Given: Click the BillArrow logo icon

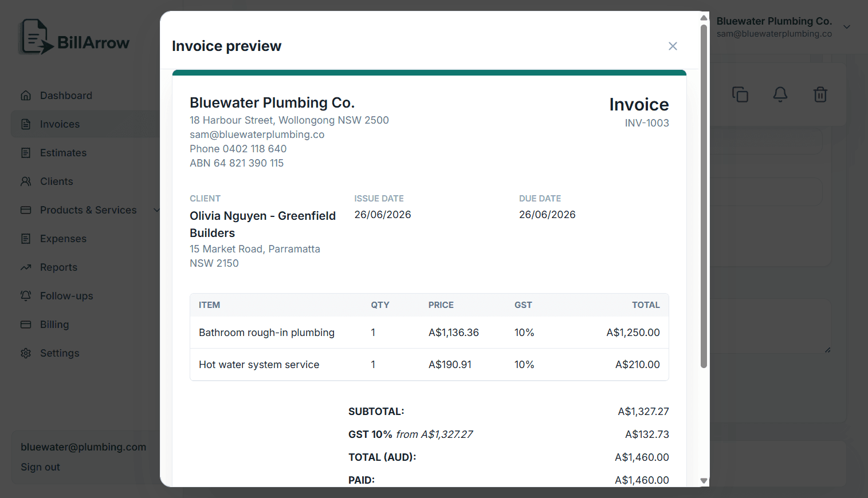Looking at the screenshot, I should pyautogui.click(x=37, y=37).
